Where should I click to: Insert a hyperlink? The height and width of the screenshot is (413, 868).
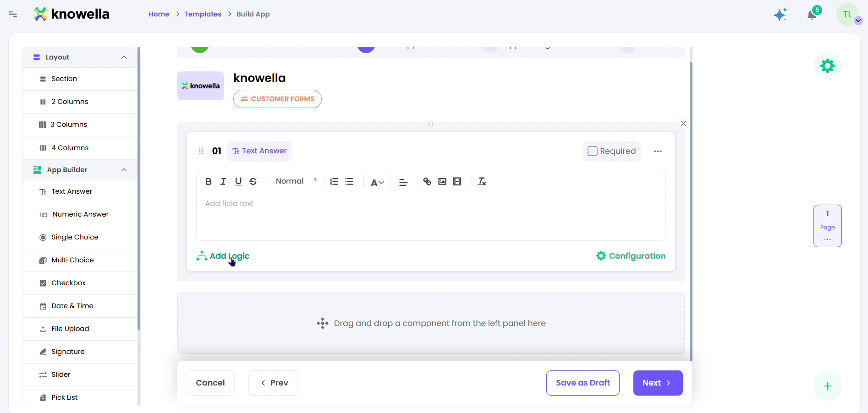coord(427,181)
